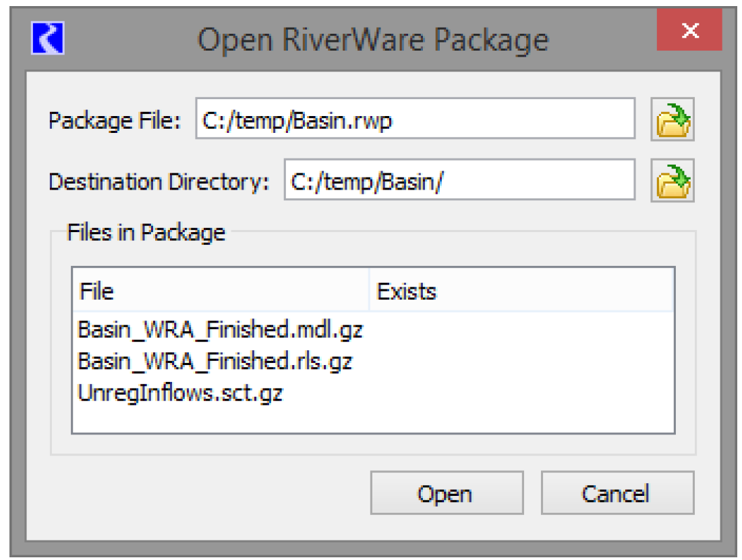Image resolution: width=742 pixels, height=560 pixels.
Task: Select Basin_WRA_Finished.rls.gz in the file list
Action: 215,361
